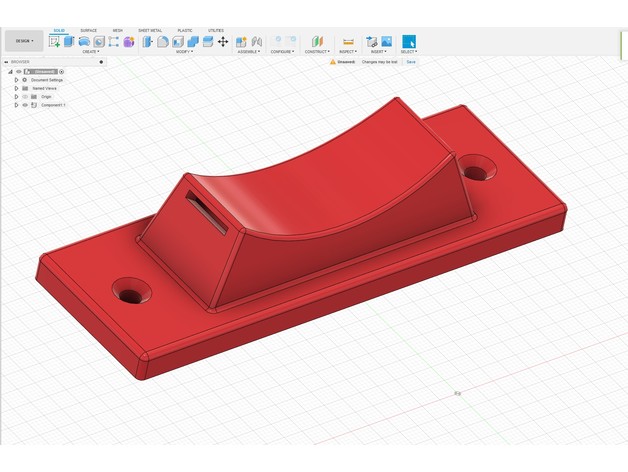Image resolution: width=628 pixels, height=472 pixels.
Task: Toggle visibility eye of Component1:1
Action: (25, 104)
